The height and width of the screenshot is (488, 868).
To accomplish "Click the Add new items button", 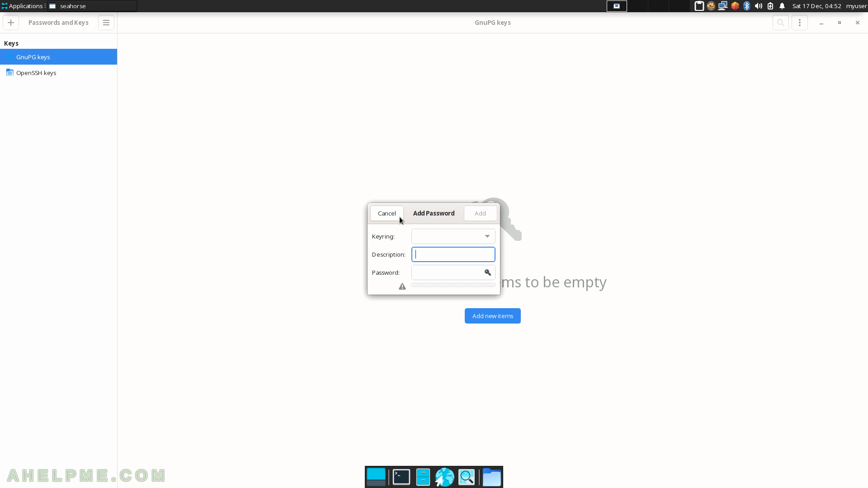I will click(x=493, y=316).
